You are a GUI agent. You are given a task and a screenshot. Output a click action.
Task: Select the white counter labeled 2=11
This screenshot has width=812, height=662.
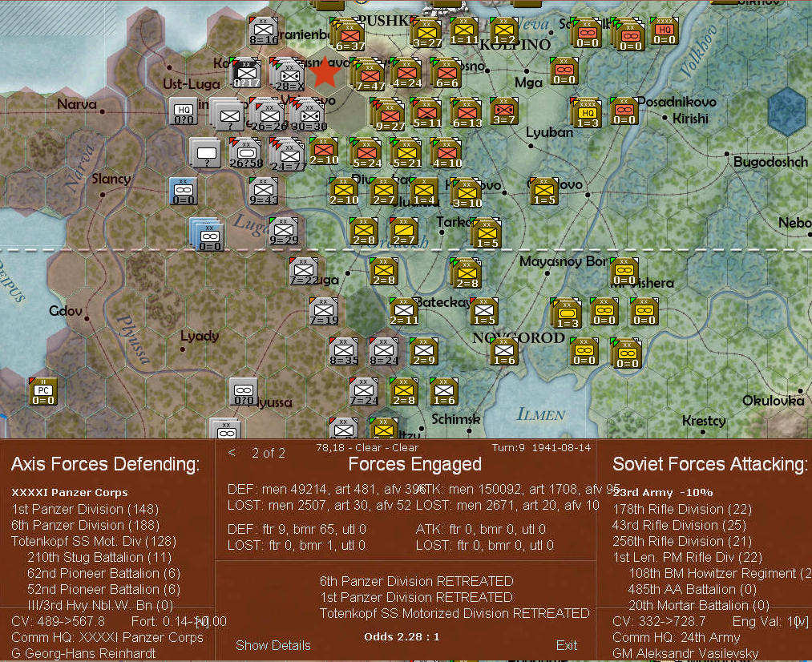(404, 312)
